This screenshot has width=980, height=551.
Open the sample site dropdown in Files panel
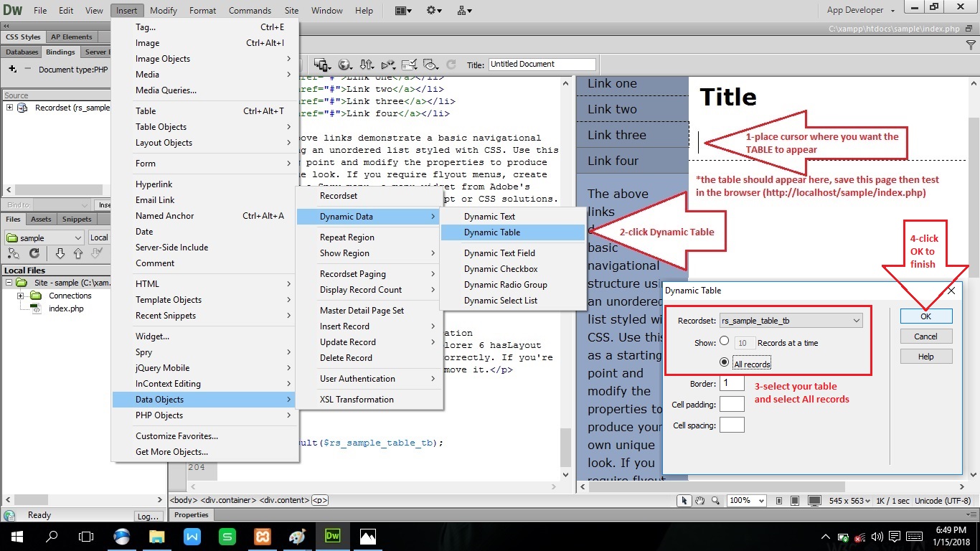(44, 237)
